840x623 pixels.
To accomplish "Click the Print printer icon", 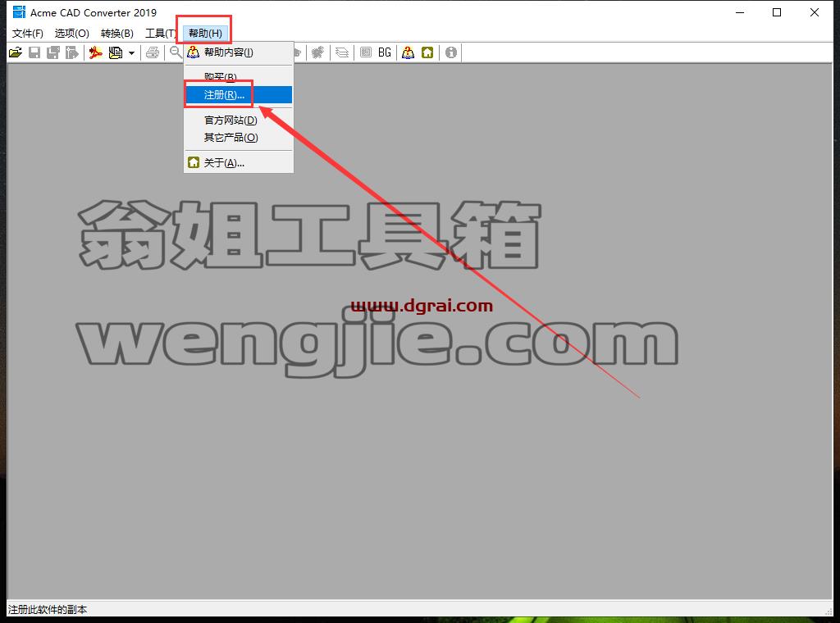I will tap(153, 52).
